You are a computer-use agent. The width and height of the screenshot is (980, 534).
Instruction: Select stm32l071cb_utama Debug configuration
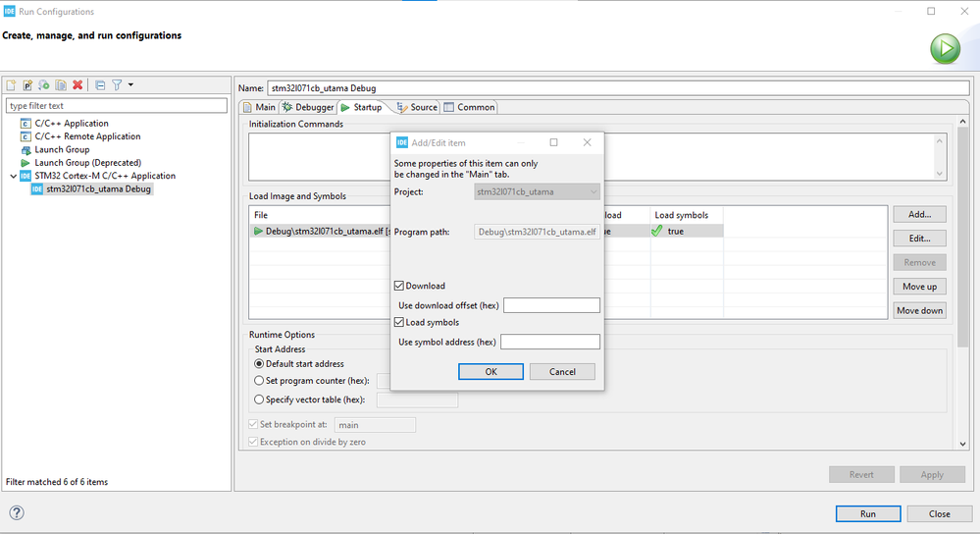(x=98, y=188)
